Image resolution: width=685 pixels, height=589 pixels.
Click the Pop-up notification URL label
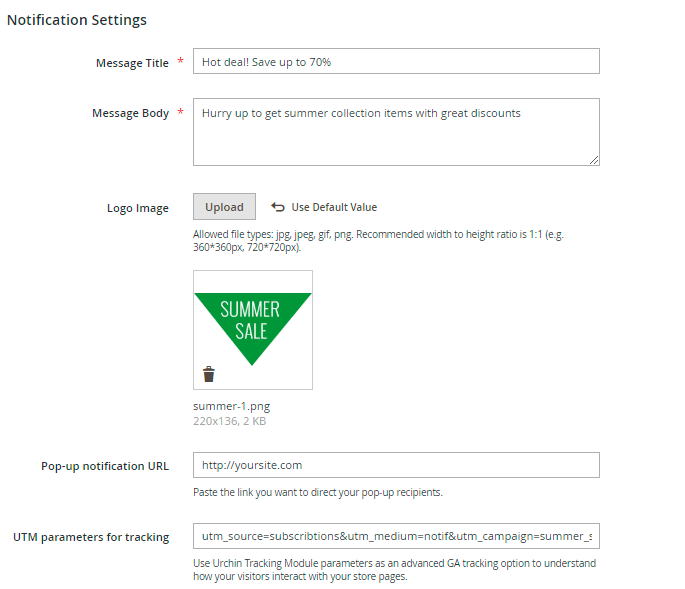click(x=105, y=466)
